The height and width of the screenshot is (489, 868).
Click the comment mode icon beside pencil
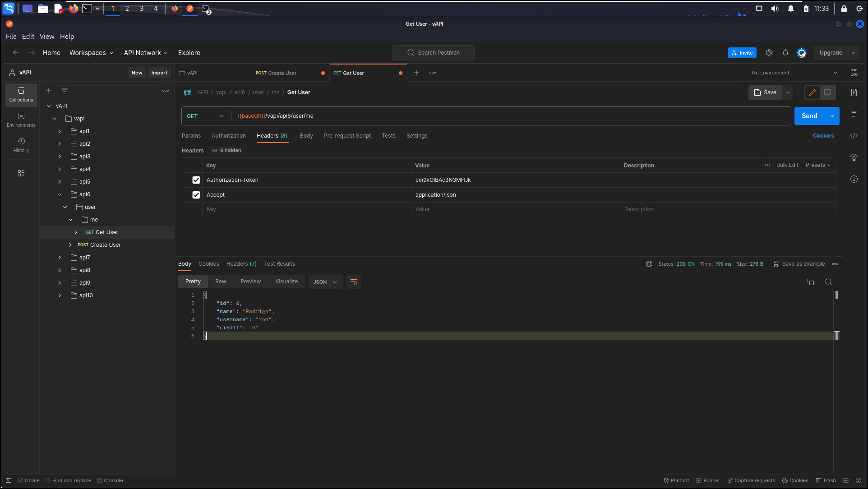[x=827, y=92]
